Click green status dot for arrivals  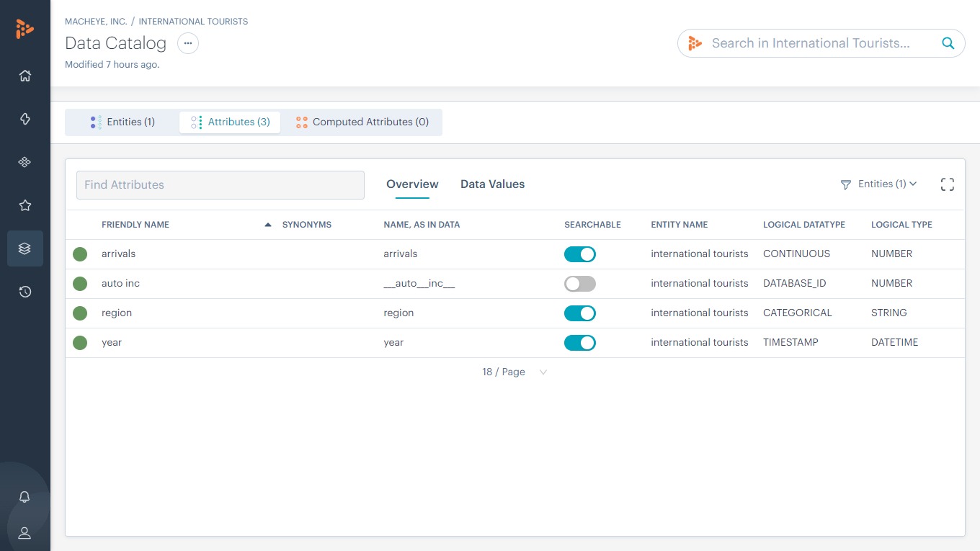(80, 254)
